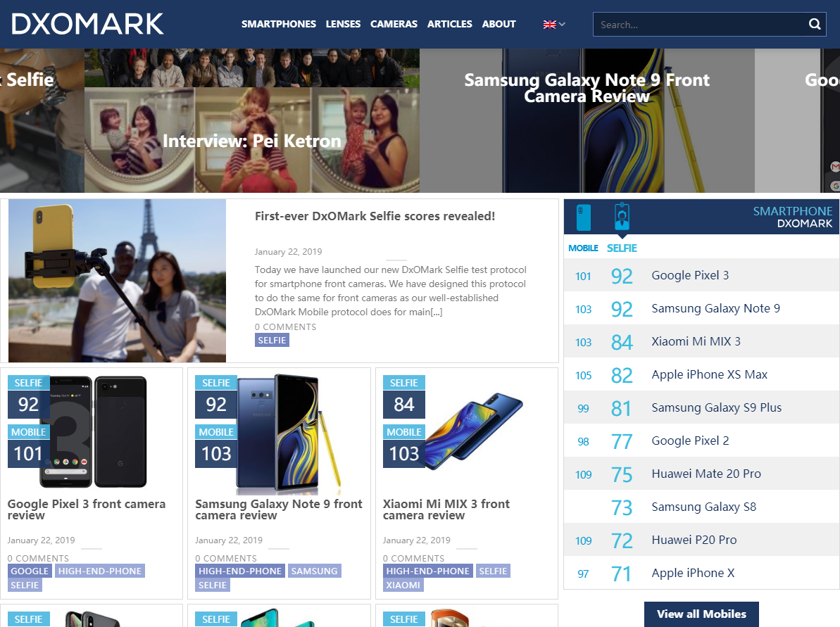Click 0 COMMENTS under first-ever scores article
The width and height of the screenshot is (840, 627).
pos(286,327)
